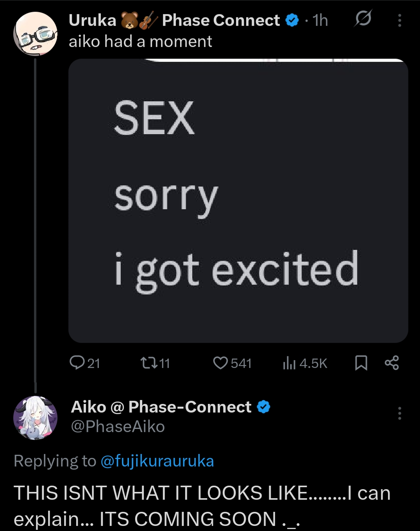Open the attached screenshot image
This screenshot has width=420, height=531.
[238, 201]
